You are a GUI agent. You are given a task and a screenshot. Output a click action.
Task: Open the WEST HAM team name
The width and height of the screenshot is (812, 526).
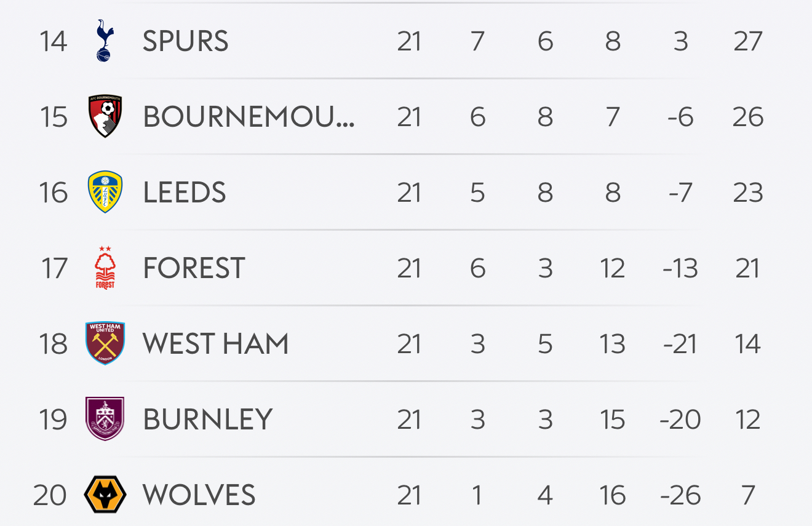(x=215, y=344)
